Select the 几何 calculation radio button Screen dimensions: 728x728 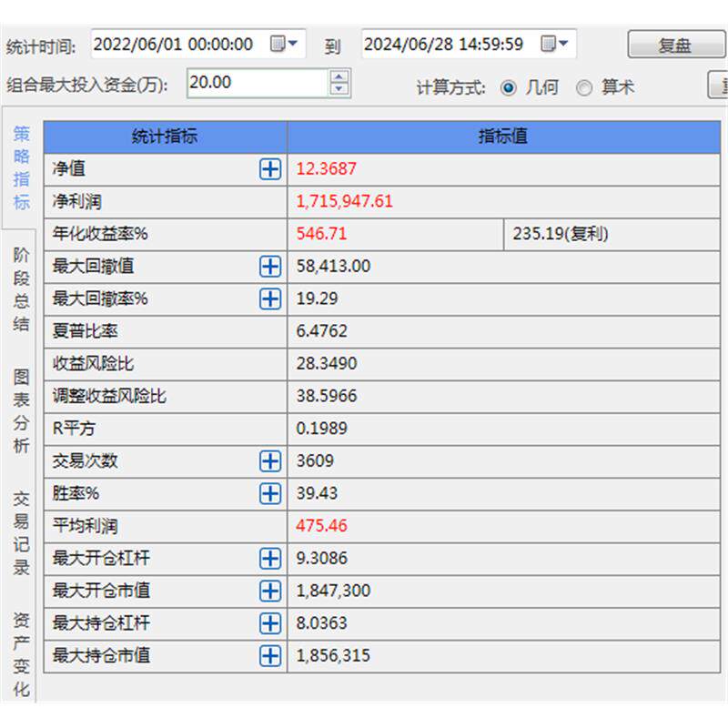(x=509, y=87)
